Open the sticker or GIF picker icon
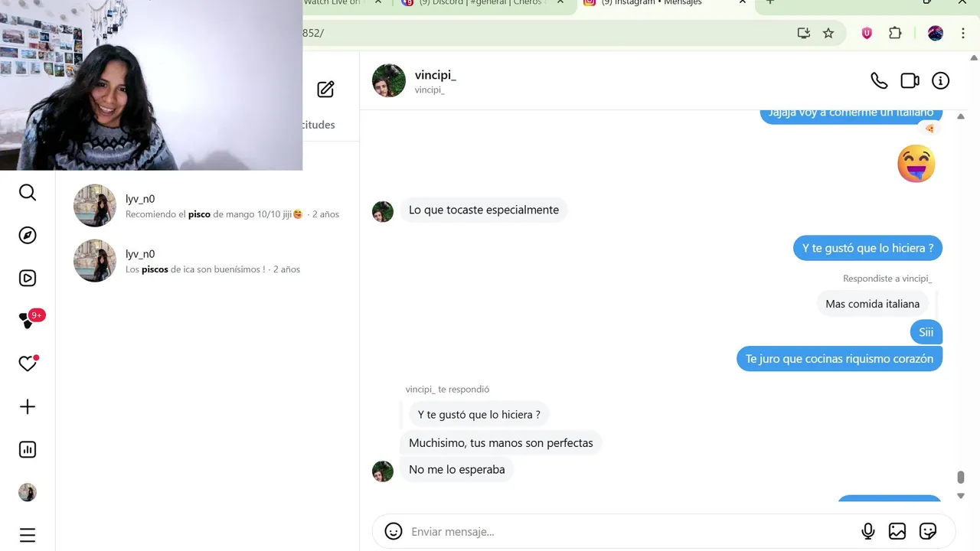This screenshot has width=980, height=551. click(928, 531)
